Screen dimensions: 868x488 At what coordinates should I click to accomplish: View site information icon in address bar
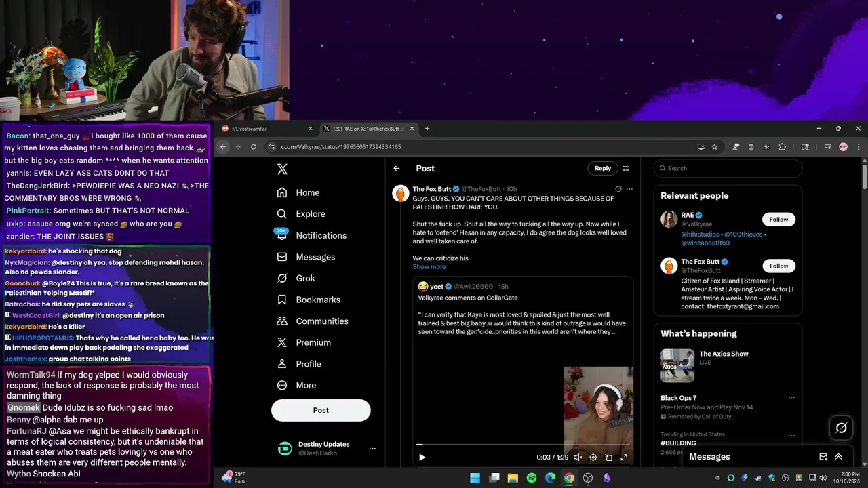[x=272, y=147]
